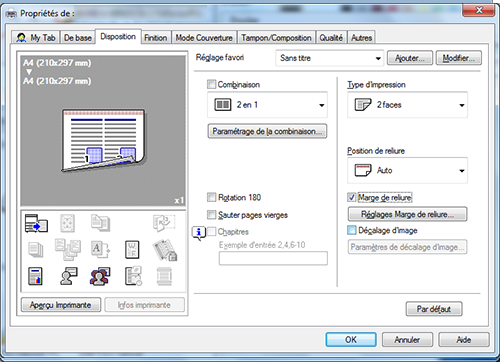Click the greyed secured document lock icon
Screen dimensions: 500x362
pyautogui.click(x=165, y=250)
